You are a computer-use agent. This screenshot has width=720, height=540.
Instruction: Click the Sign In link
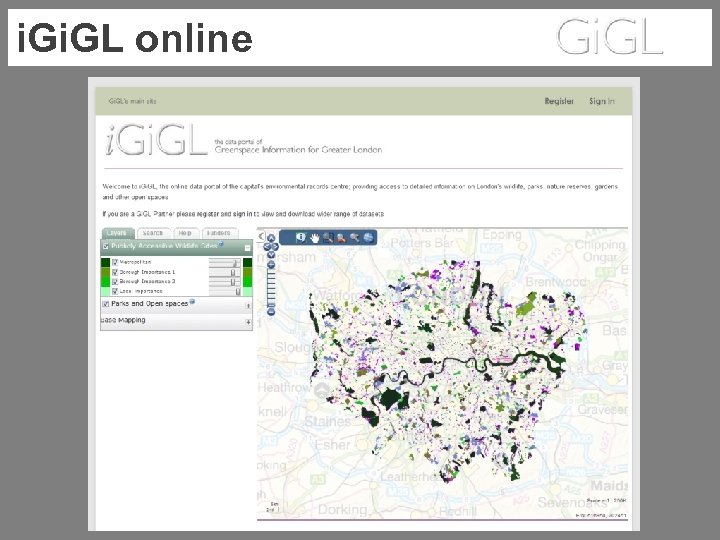602,101
